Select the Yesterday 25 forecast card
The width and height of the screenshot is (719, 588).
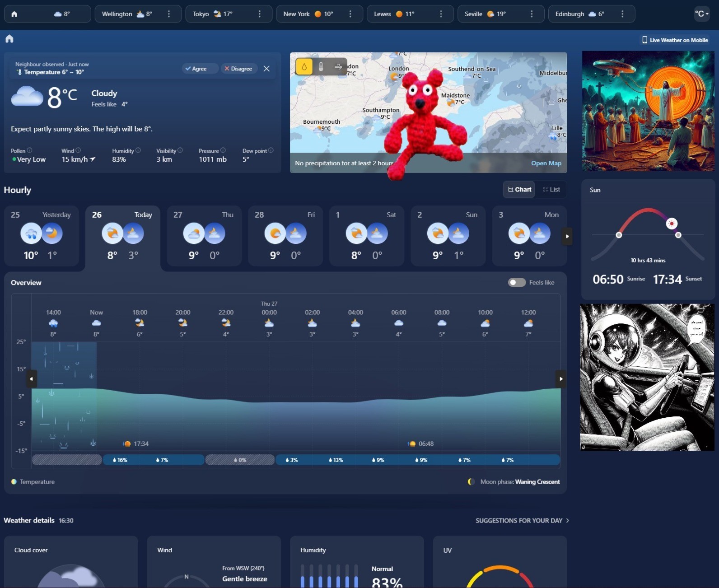pyautogui.click(x=41, y=236)
